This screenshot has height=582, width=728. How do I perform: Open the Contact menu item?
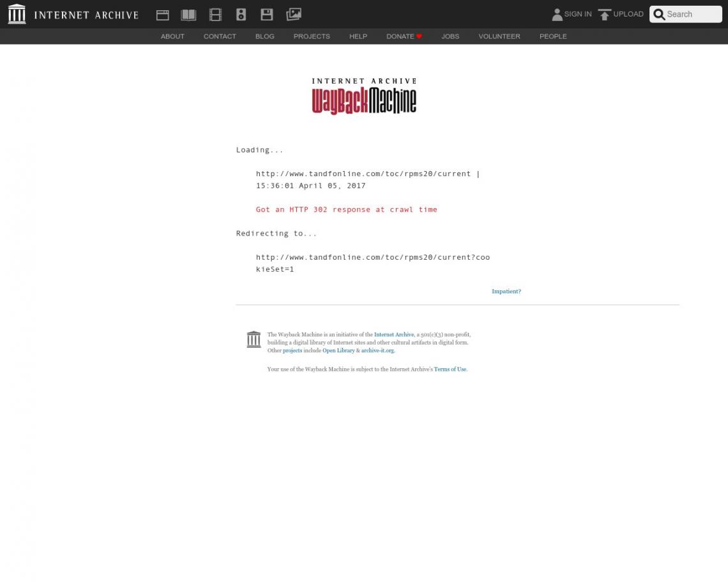(220, 36)
